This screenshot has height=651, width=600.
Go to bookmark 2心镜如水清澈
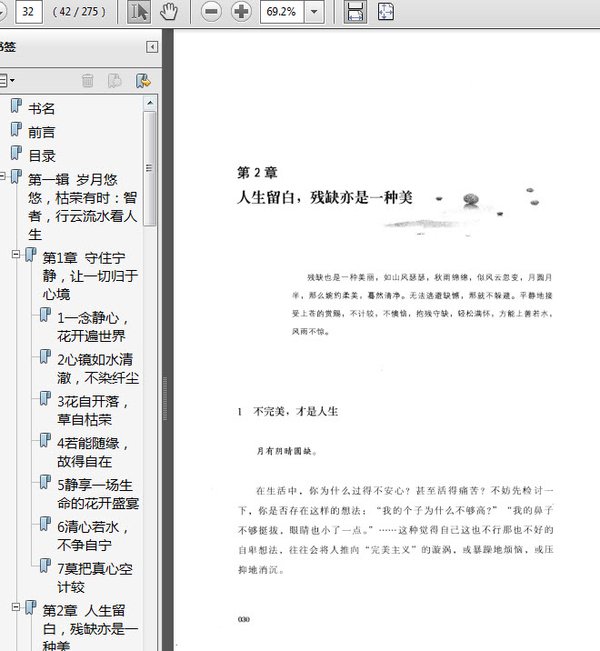98,369
